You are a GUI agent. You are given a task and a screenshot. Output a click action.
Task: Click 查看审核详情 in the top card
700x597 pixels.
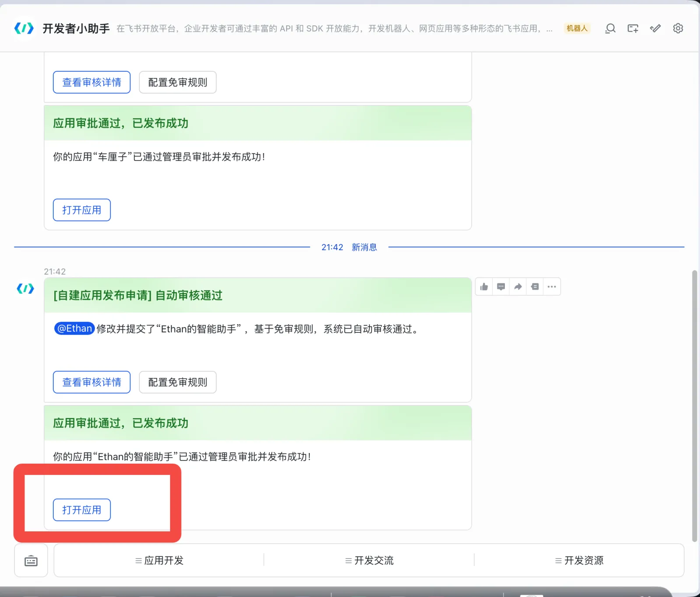[x=92, y=82]
